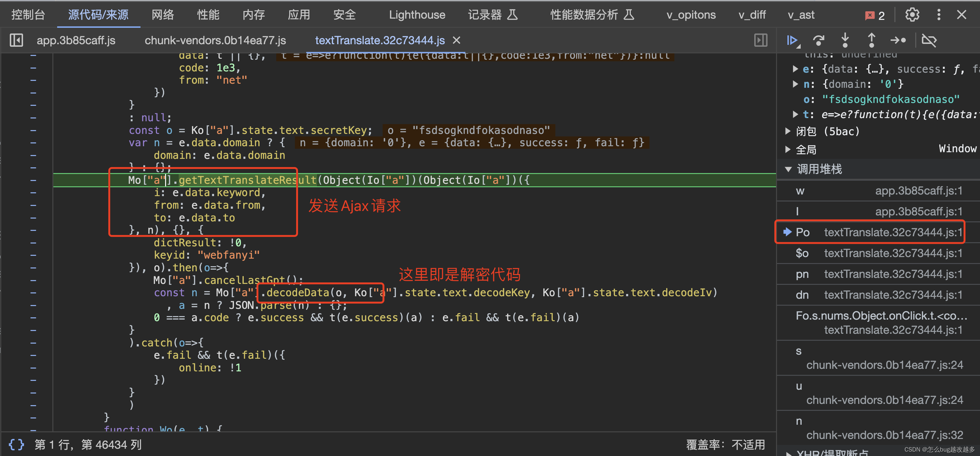Screen dimensions: 980x456
Task: Resume script execution with the play icon
Action: coord(792,40)
